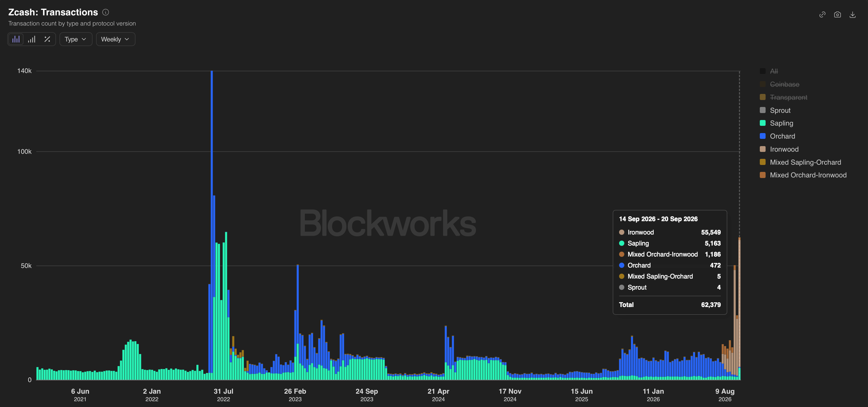
Task: Click the blue Orchard legend swatch
Action: coord(762,136)
